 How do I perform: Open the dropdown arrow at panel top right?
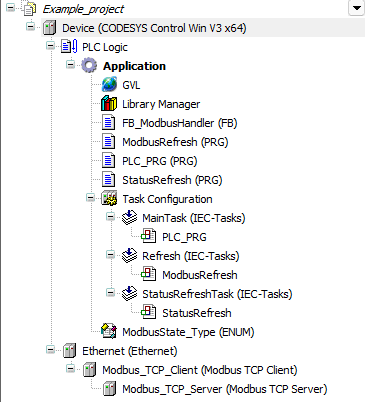click(357, 8)
